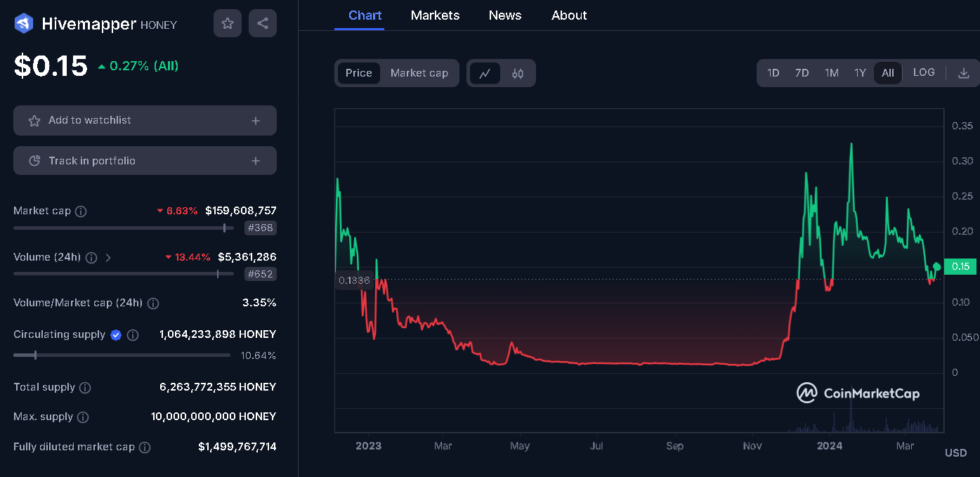Click the 0.1336 starting price label
The width and height of the screenshot is (980, 477).
(354, 280)
